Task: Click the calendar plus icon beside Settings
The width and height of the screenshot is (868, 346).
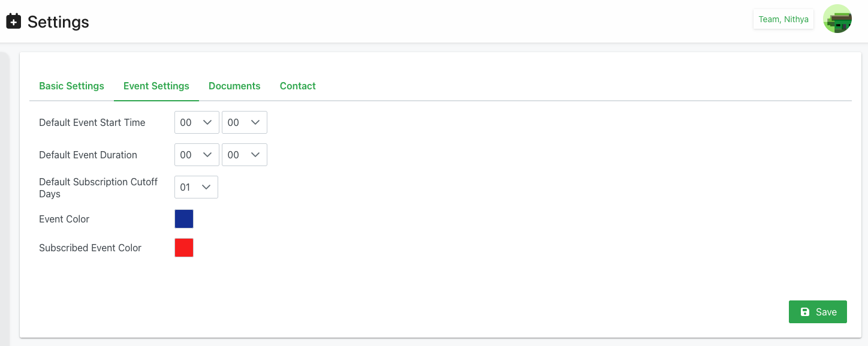Action: [13, 22]
